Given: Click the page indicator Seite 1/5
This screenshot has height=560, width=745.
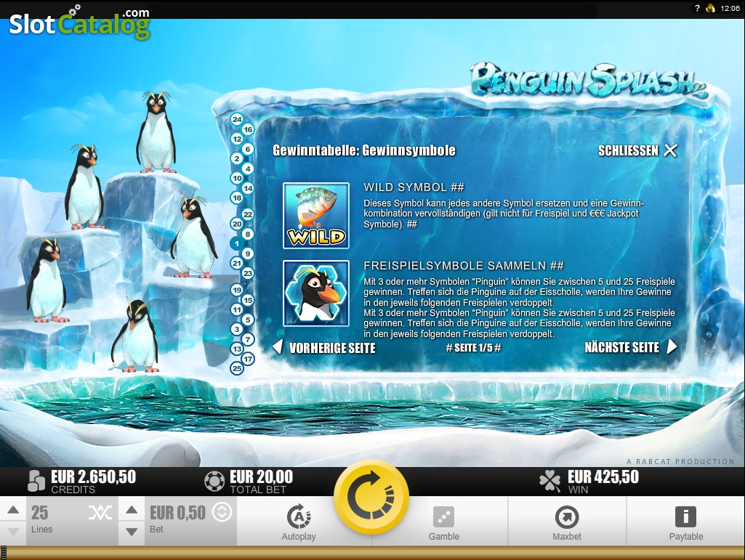Looking at the screenshot, I should pyautogui.click(x=473, y=348).
